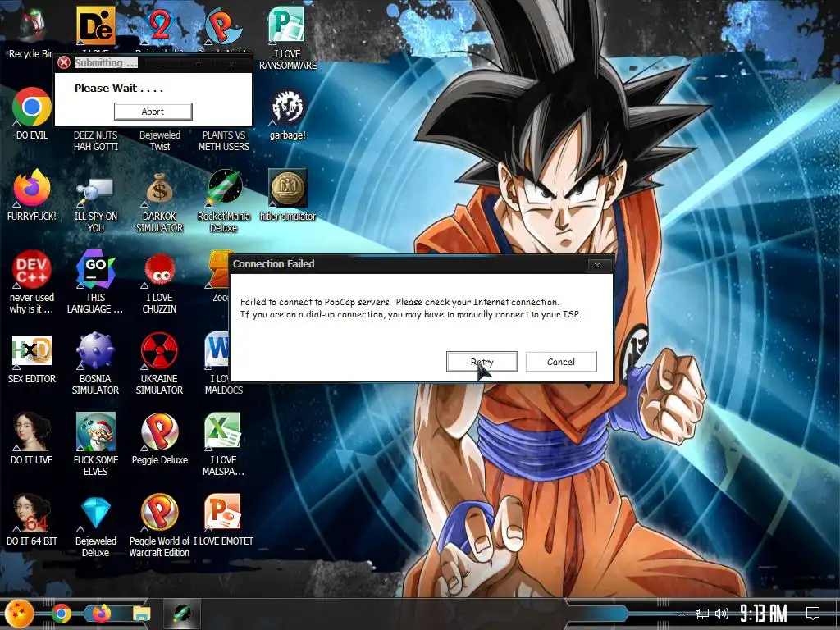Launch the Rocket Mania Deluxe icon
The image size is (840, 630).
pos(224,188)
